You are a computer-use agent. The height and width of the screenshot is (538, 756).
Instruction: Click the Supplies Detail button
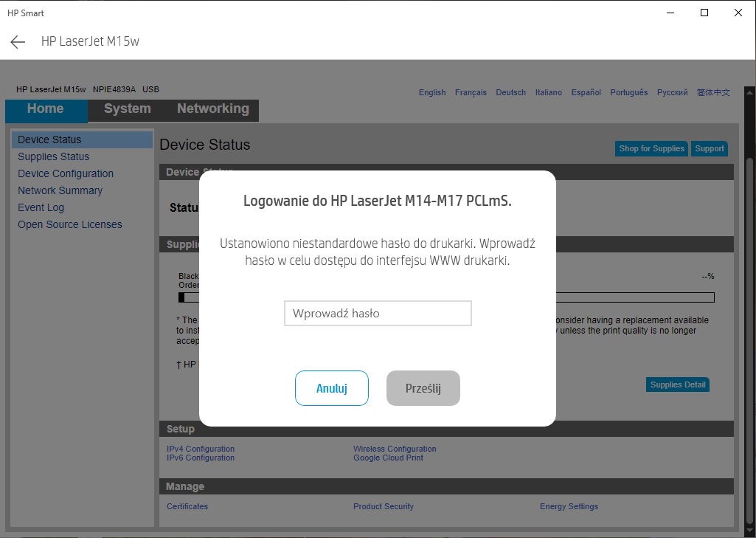point(677,384)
